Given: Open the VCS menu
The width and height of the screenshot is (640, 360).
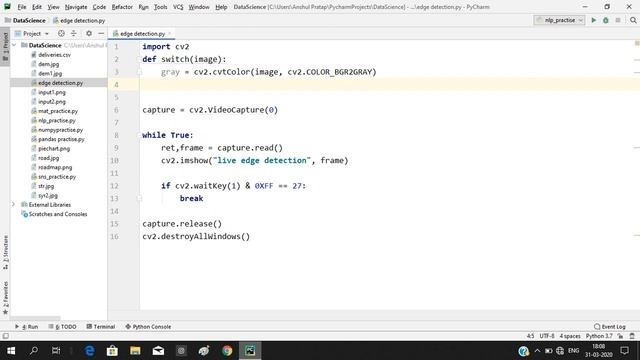Looking at the screenshot, I should point(178,7).
